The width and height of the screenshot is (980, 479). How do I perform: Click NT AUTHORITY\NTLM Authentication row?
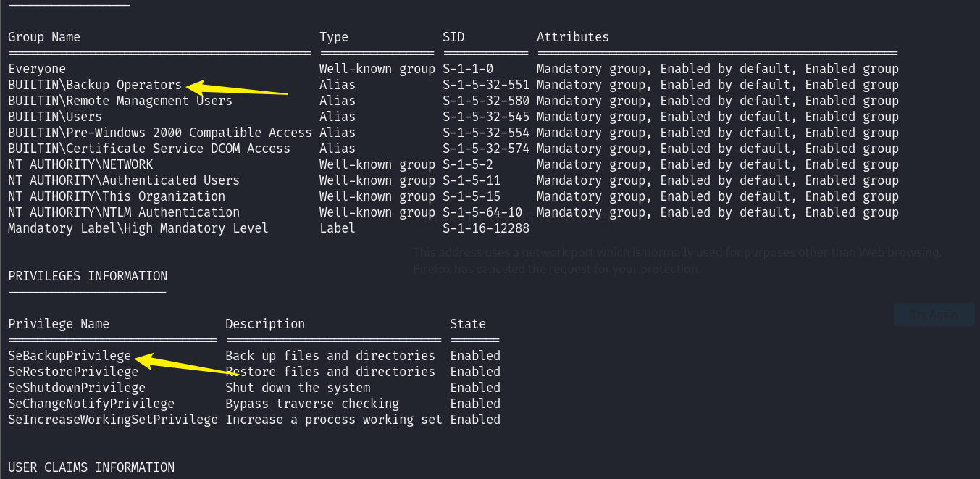tap(453, 212)
